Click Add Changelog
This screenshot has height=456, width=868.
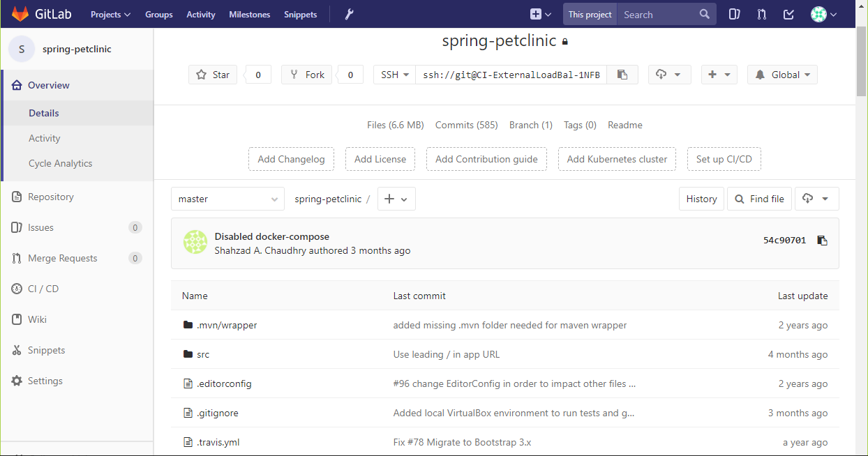[291, 159]
